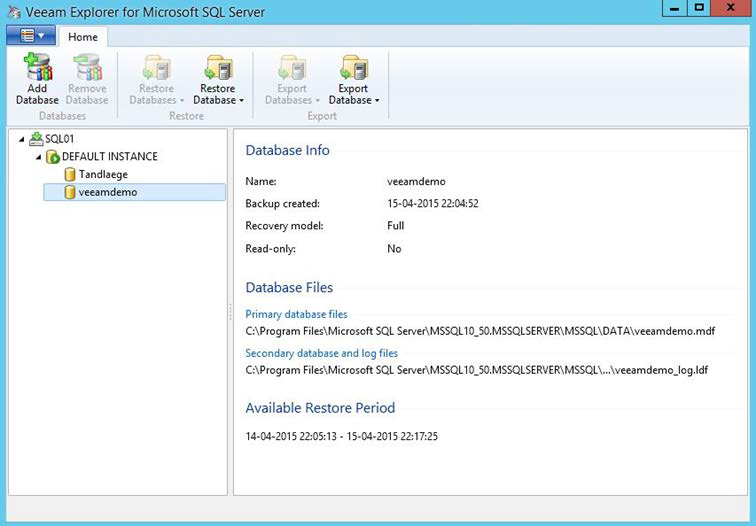The image size is (756, 526).
Task: Click the greyed Restore Databases icon
Action: coord(157,67)
